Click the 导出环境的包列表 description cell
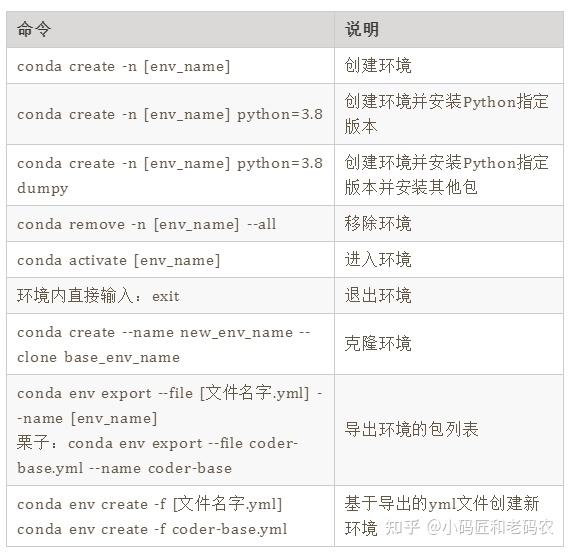Image resolution: width=568 pixels, height=552 pixels. click(x=449, y=430)
